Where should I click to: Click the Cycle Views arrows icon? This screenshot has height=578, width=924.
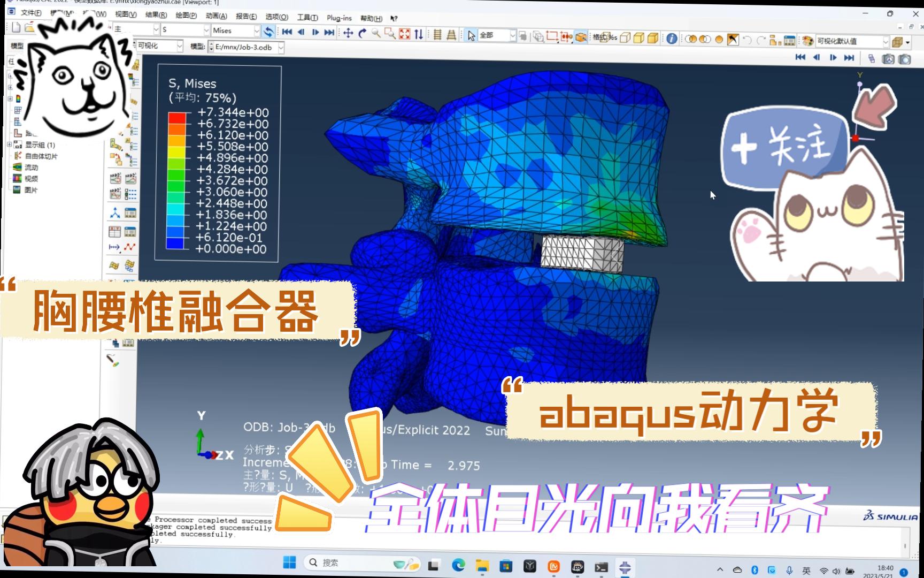(x=419, y=34)
